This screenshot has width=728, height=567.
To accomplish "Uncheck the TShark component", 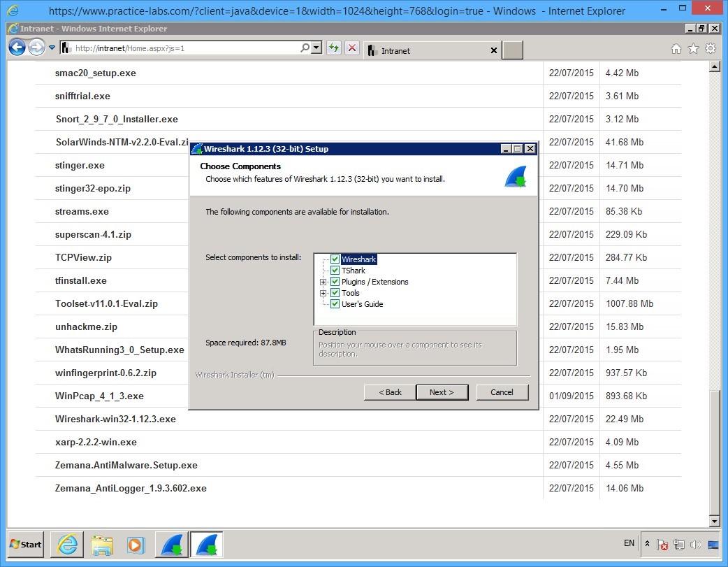I will [x=335, y=271].
